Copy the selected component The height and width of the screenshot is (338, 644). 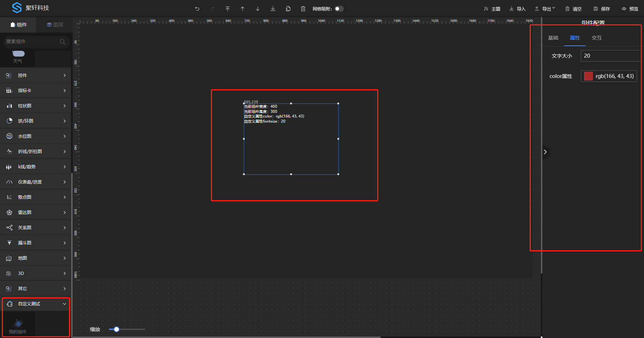(288, 9)
